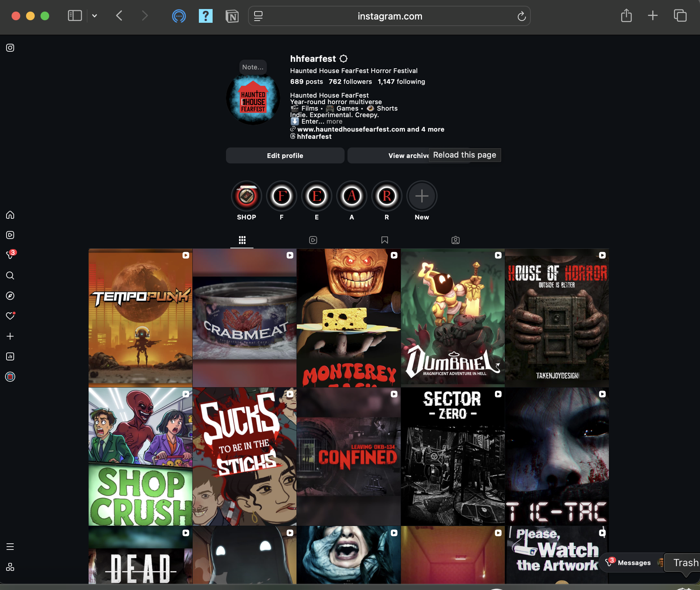
Task: Open the SHOP story highlight
Action: click(247, 196)
